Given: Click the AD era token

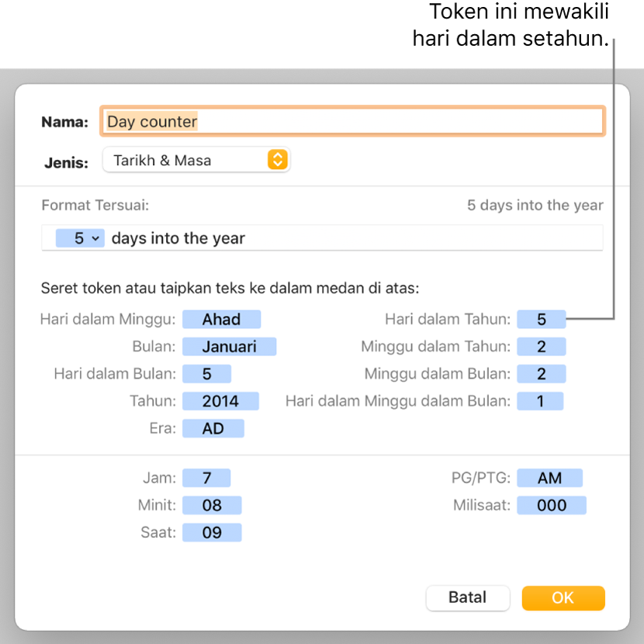Looking at the screenshot, I should (213, 428).
